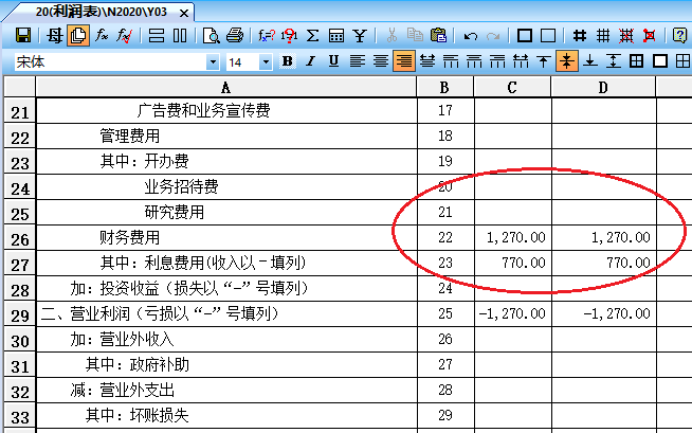Toggle bold formatting
This screenshot has height=433, width=692.
pyautogui.click(x=287, y=62)
